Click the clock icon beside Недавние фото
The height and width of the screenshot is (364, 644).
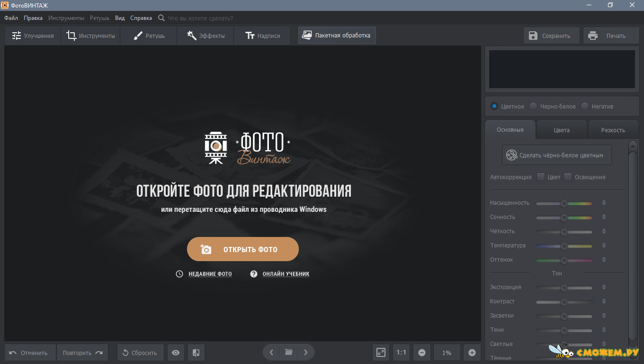coord(179,274)
